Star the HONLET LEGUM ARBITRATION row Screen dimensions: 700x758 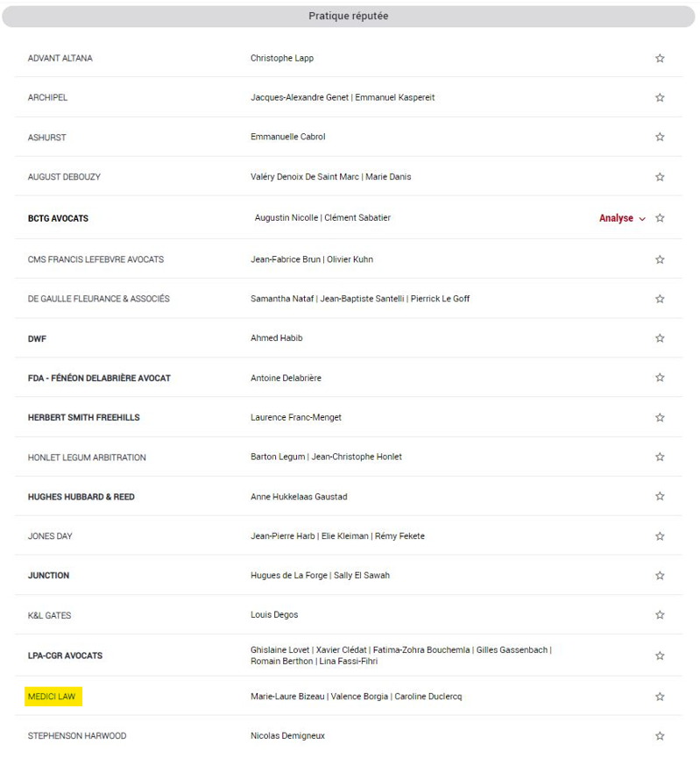(x=660, y=457)
